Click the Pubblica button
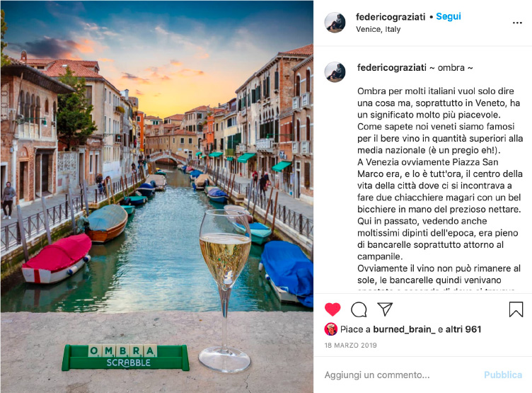The width and height of the screenshot is (532, 393). 503,375
